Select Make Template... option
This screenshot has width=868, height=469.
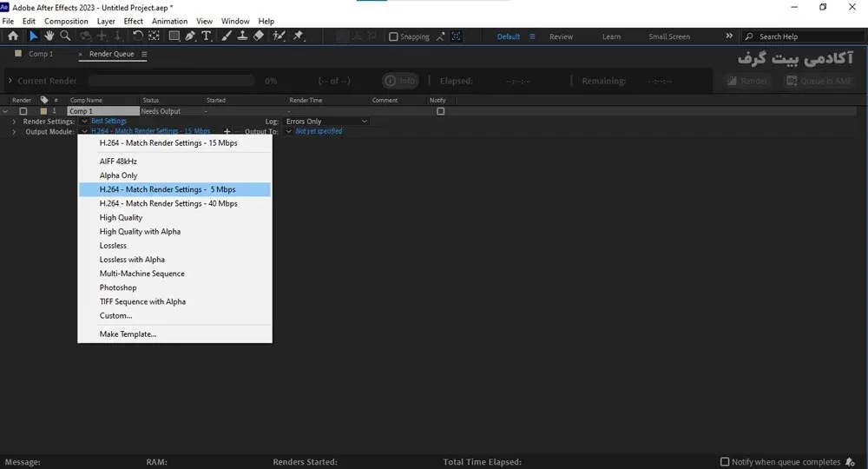point(175,334)
